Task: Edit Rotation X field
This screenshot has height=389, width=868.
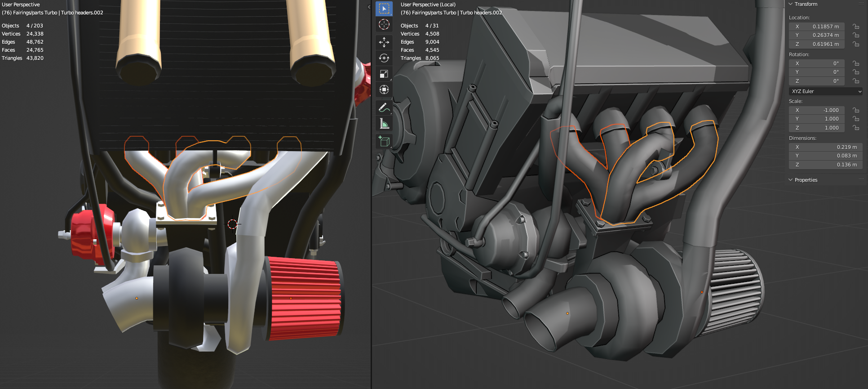Action: pos(817,63)
